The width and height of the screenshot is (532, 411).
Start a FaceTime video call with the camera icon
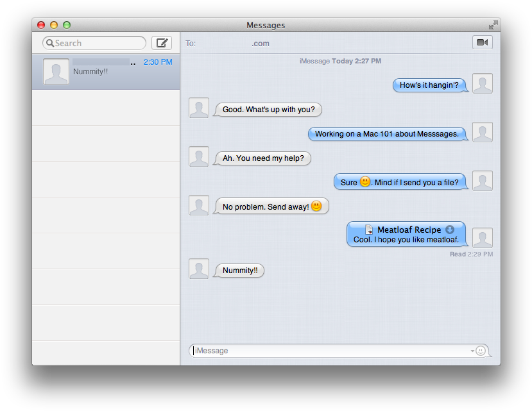[482, 42]
